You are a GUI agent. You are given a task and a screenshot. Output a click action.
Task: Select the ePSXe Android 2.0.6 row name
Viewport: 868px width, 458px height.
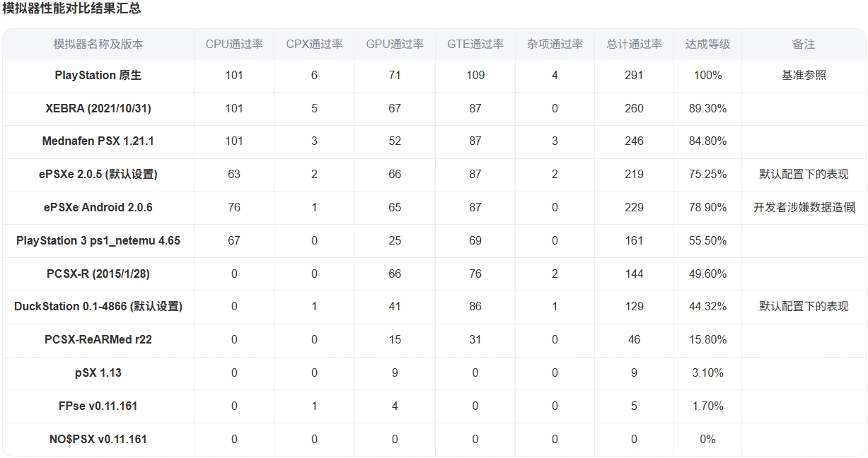pyautogui.click(x=98, y=207)
